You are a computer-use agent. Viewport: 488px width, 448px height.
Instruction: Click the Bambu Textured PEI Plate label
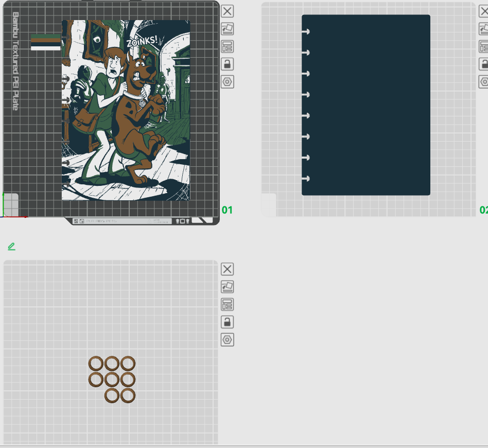[15, 61]
